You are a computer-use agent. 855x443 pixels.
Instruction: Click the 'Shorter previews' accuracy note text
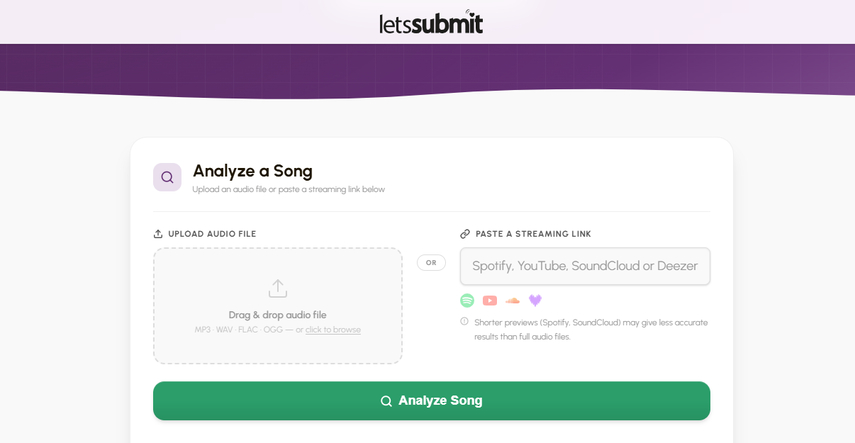coord(591,330)
